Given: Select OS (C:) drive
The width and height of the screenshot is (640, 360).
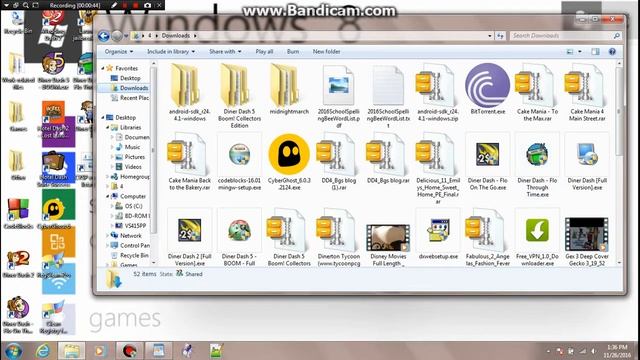Looking at the screenshot, I should 129,206.
